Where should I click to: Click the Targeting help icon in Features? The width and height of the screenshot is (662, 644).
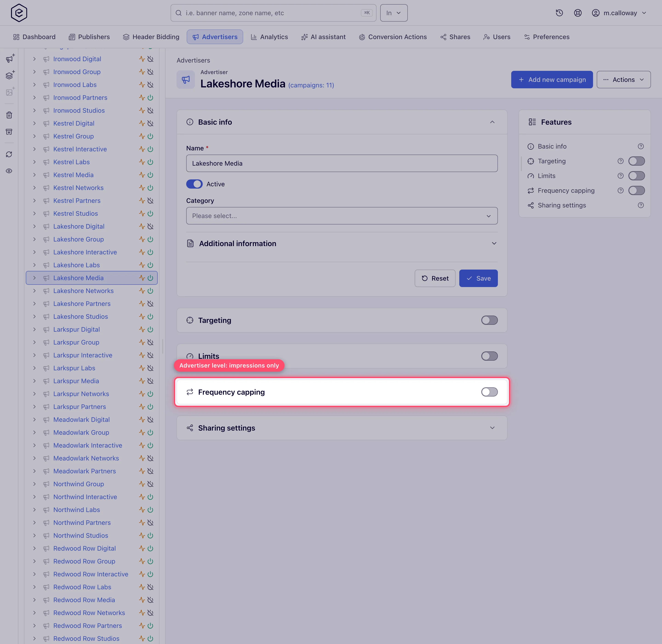pos(620,161)
